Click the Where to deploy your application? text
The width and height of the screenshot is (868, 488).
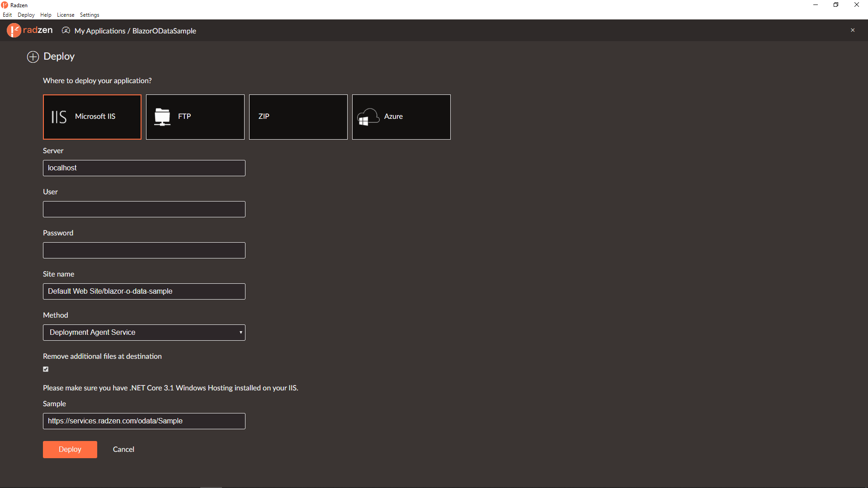tap(97, 81)
